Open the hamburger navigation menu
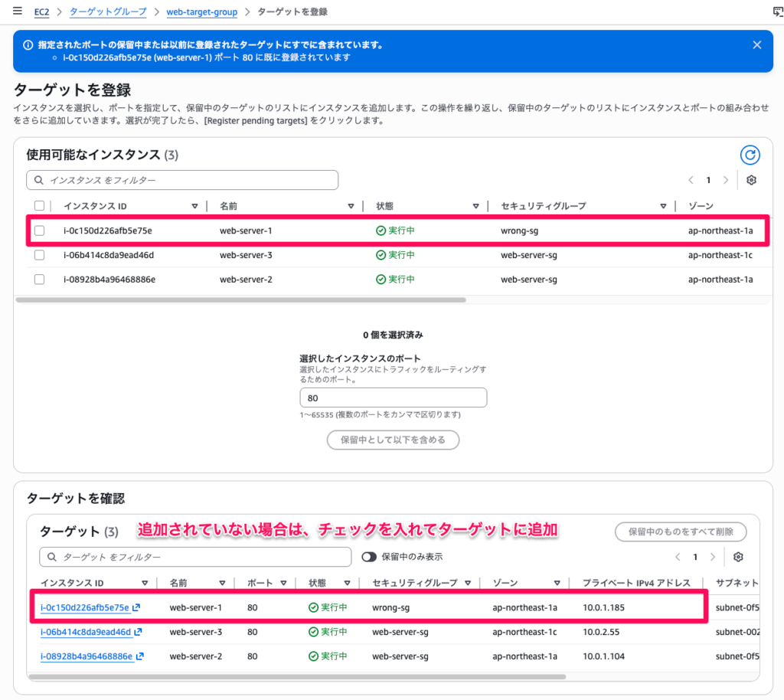 tap(17, 11)
